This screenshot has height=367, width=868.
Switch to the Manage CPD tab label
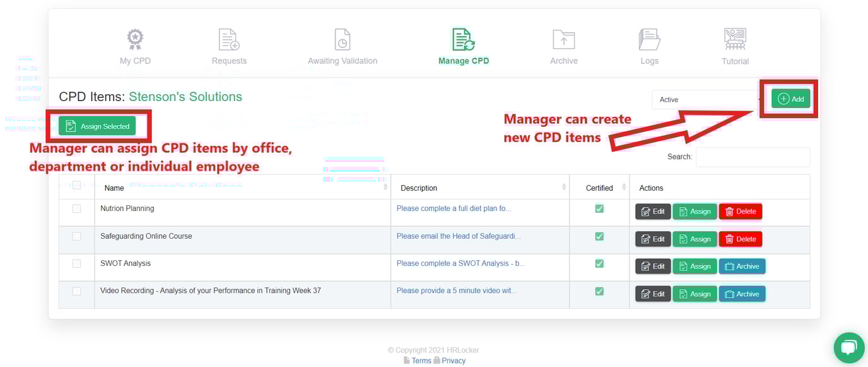pos(463,61)
